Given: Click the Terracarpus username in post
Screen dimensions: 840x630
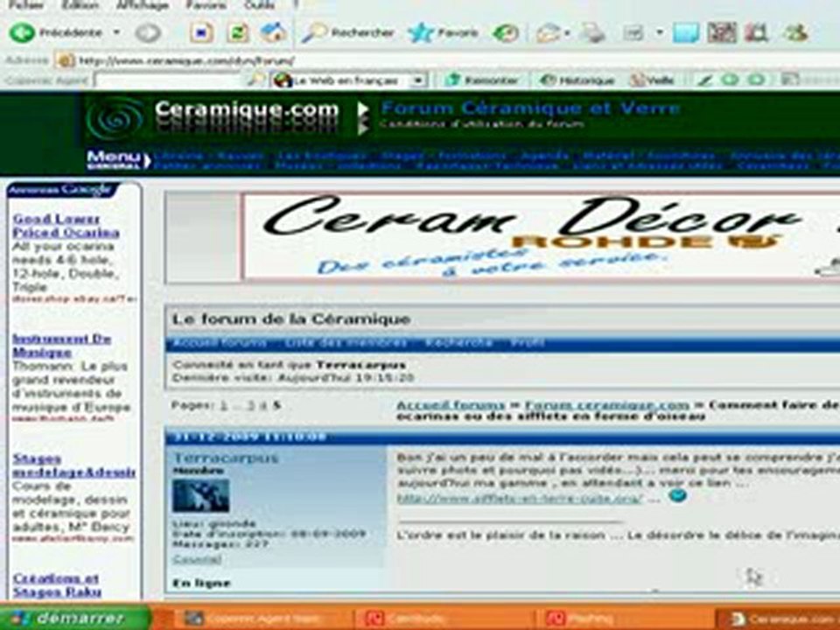Looking at the screenshot, I should click(226, 458).
